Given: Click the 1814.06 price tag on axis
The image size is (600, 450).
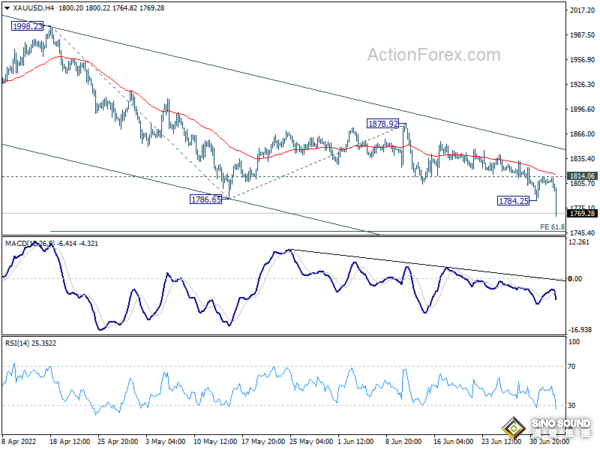Looking at the screenshot, I should point(582,176).
